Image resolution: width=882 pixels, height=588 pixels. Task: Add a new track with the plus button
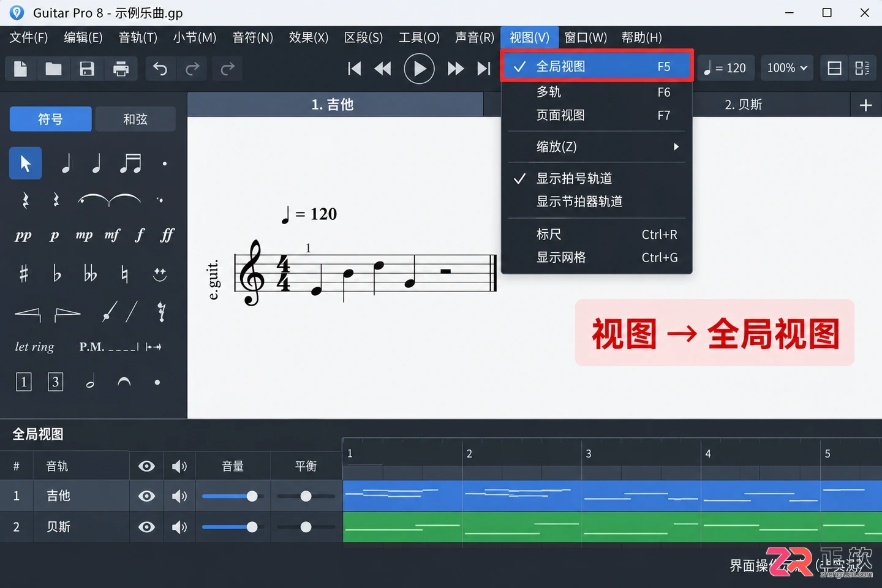865,105
